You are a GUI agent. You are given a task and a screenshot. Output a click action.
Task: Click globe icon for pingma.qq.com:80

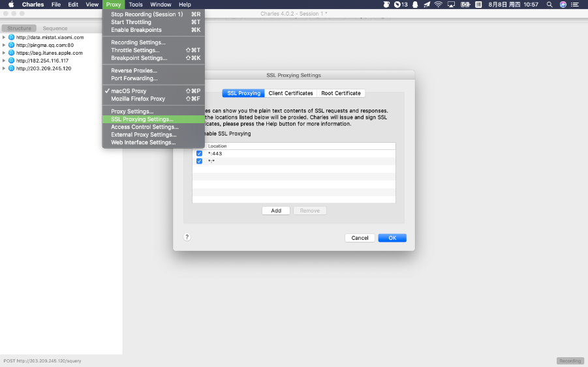(11, 45)
